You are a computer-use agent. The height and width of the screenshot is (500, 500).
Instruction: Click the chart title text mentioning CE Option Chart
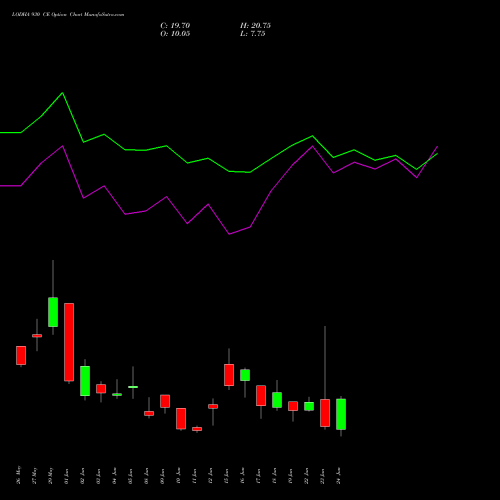tap(68, 15)
